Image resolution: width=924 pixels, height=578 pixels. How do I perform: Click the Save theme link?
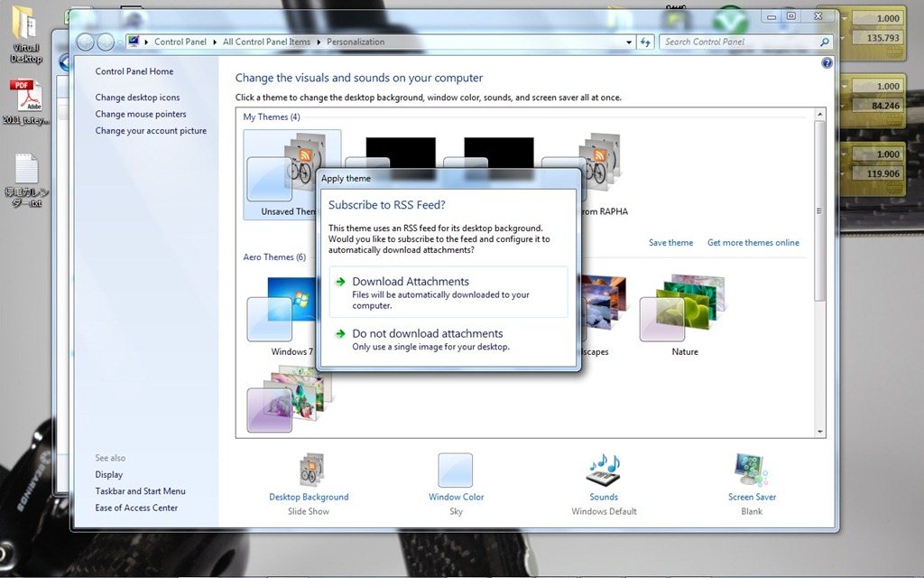670,242
